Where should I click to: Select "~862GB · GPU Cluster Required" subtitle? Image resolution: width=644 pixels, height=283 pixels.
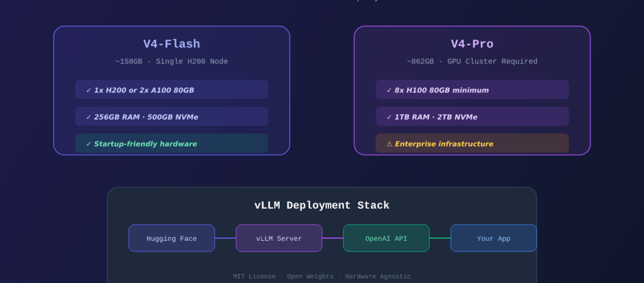(472, 62)
